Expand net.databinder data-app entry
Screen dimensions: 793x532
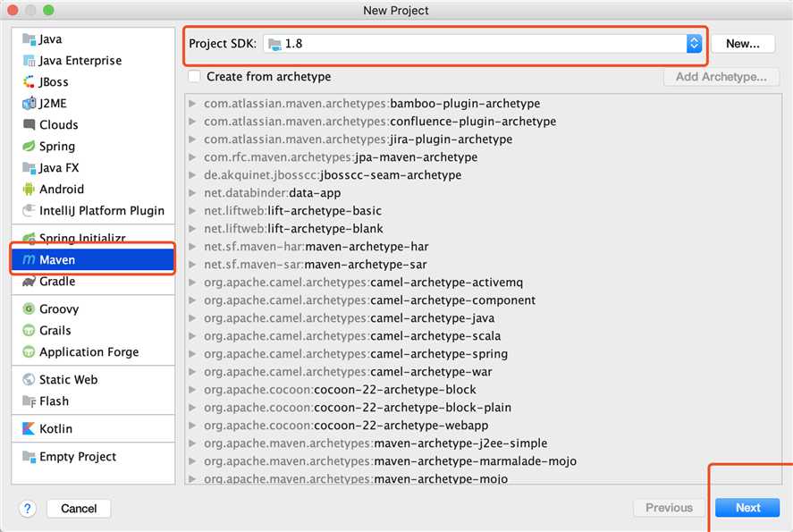click(192, 193)
